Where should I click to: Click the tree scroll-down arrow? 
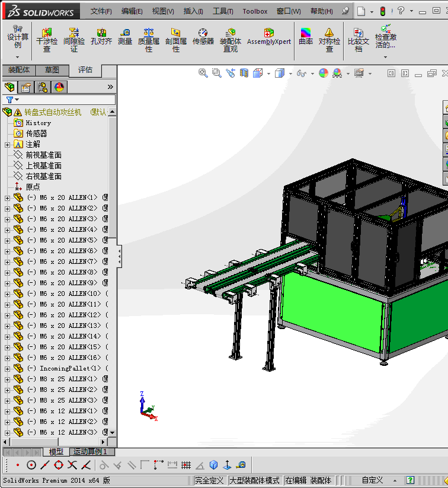pyautogui.click(x=113, y=433)
